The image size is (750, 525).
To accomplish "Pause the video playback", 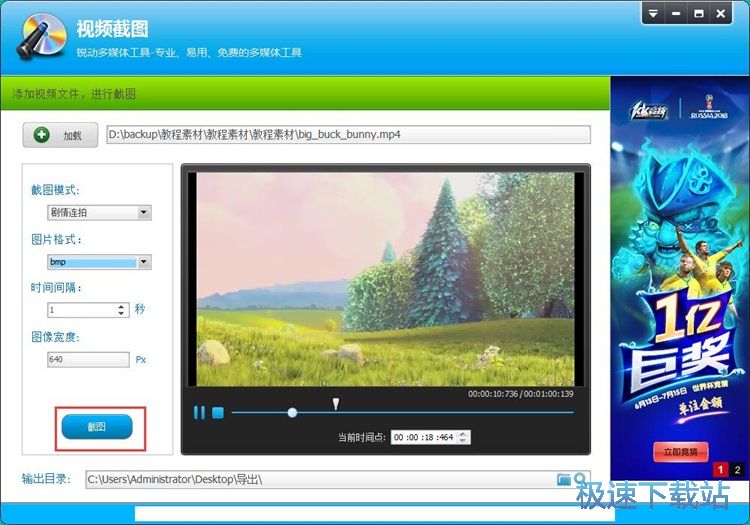I will pyautogui.click(x=199, y=412).
